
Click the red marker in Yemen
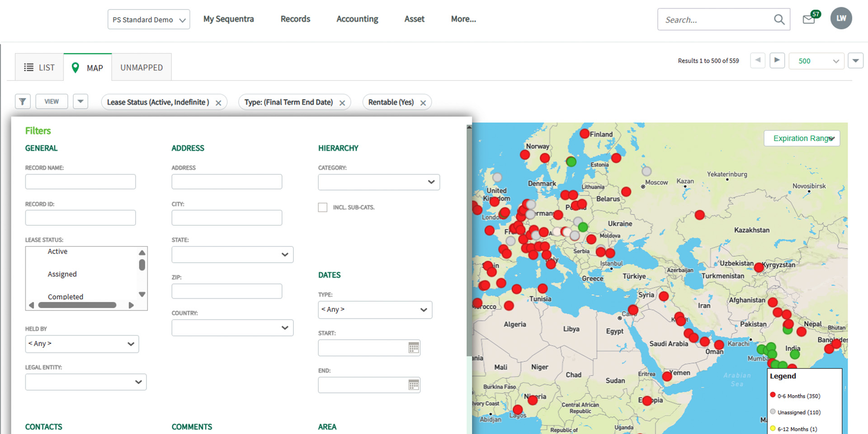click(667, 376)
